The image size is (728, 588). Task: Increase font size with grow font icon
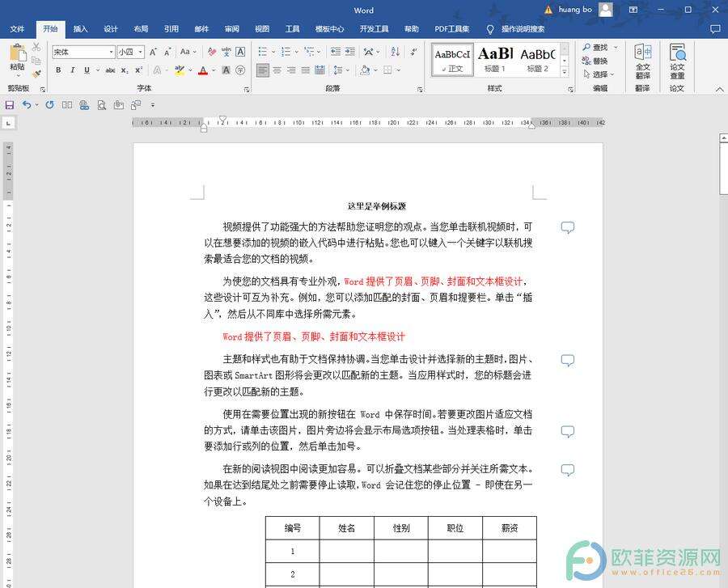pyautogui.click(x=153, y=52)
